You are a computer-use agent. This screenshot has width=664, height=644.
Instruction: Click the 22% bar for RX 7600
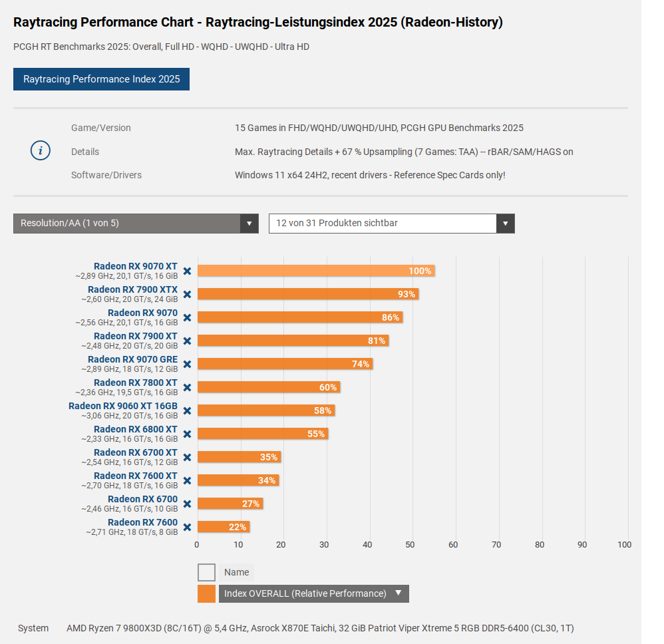[224, 527]
